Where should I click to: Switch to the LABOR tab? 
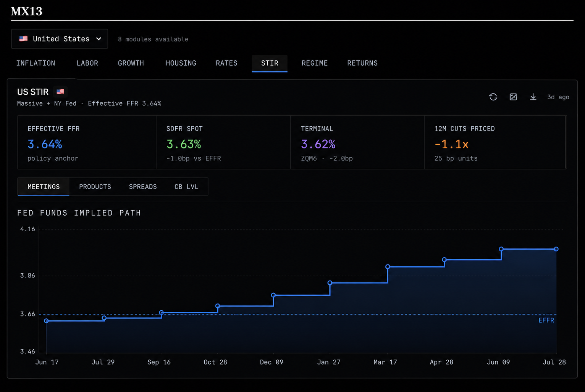(87, 63)
